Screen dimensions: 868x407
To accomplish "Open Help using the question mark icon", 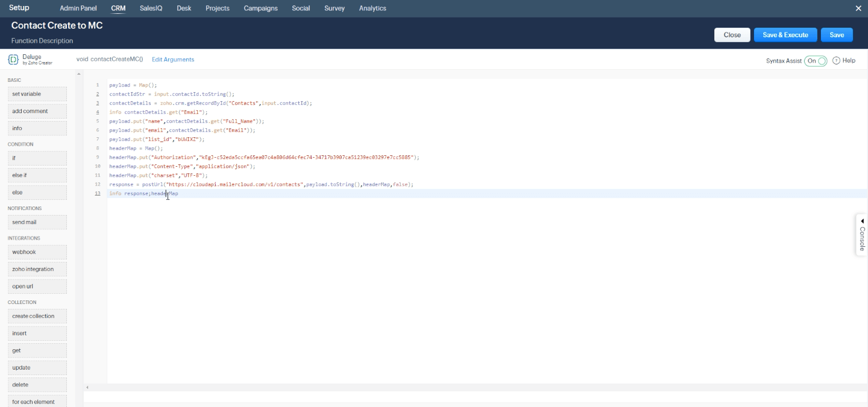I will [x=836, y=60].
